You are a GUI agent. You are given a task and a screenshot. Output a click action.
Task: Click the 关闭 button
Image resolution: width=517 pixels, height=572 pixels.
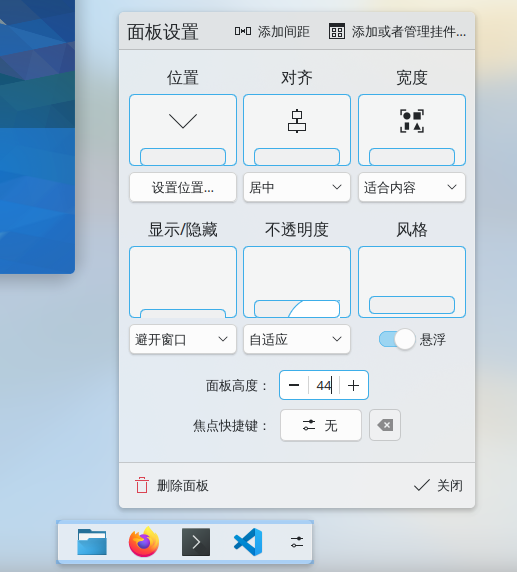coord(438,486)
